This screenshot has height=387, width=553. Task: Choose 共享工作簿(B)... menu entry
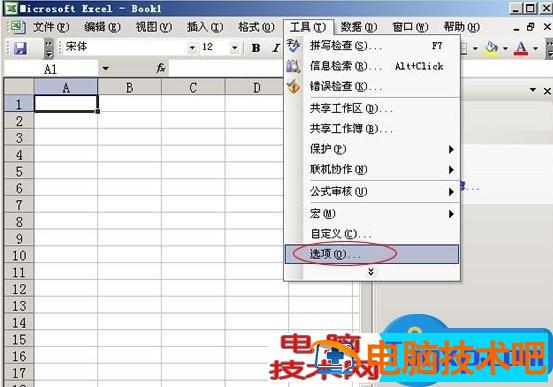click(x=372, y=129)
